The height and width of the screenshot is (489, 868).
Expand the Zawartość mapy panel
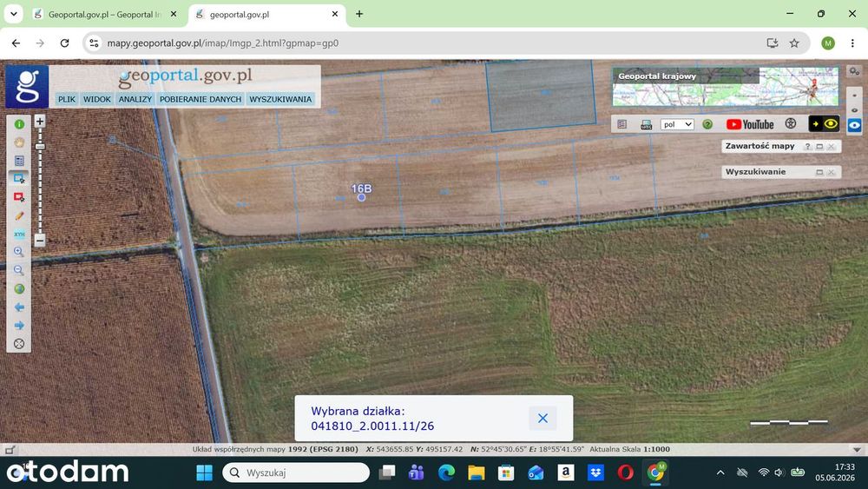coord(820,146)
